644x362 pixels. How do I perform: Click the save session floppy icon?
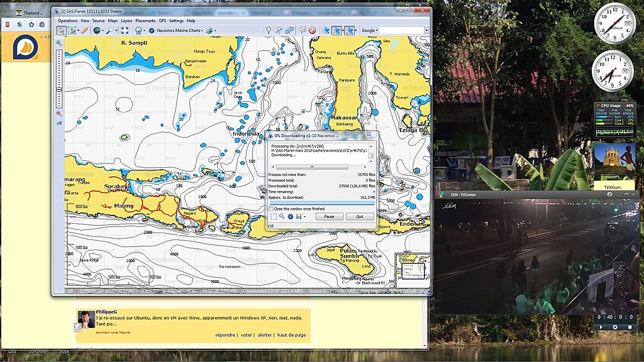click(299, 216)
